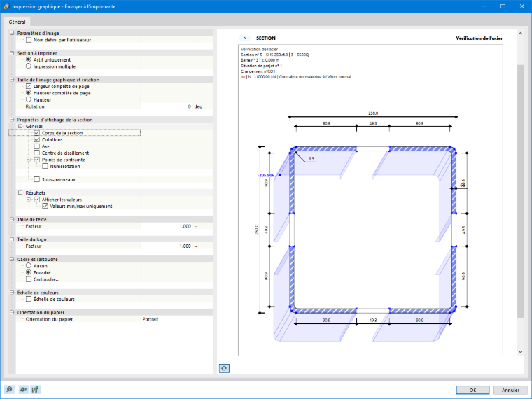Uncheck 'Corps de la section' checkbox
532x399 pixels.
tap(37, 133)
